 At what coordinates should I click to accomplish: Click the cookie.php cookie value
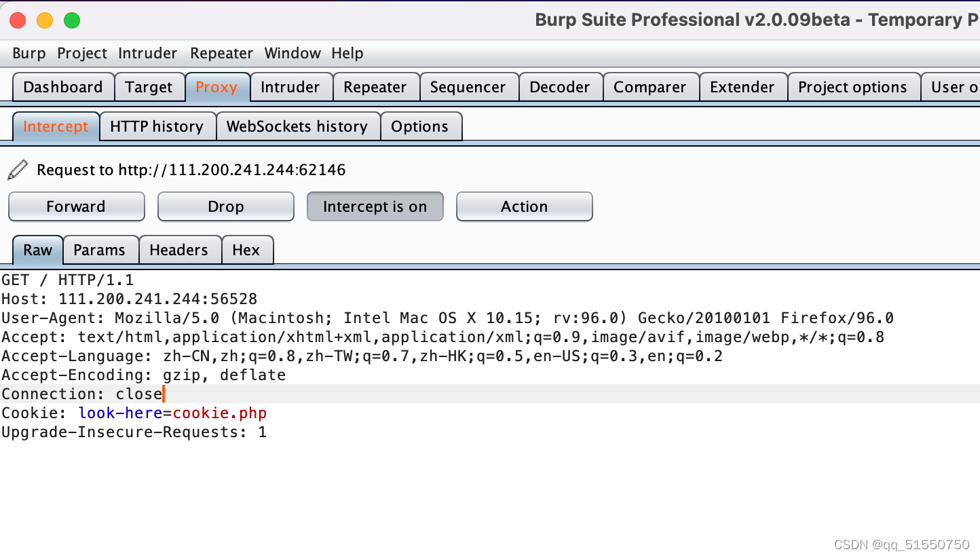[x=220, y=413]
